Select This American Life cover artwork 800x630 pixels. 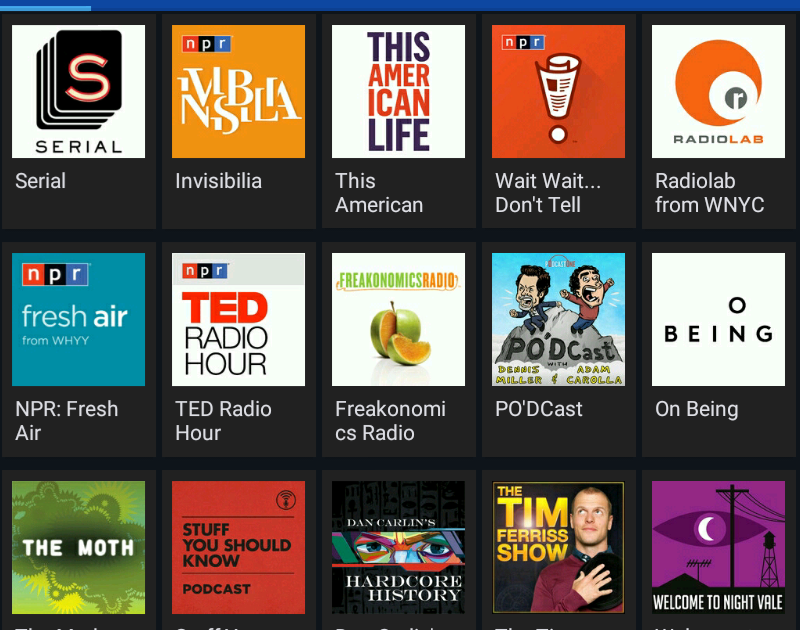(x=398, y=91)
